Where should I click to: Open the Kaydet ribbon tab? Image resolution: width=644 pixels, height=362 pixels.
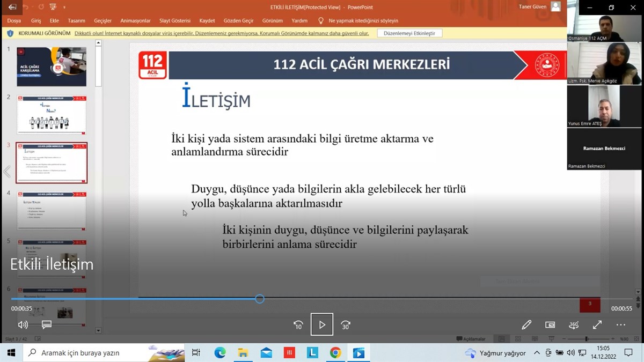click(x=207, y=21)
